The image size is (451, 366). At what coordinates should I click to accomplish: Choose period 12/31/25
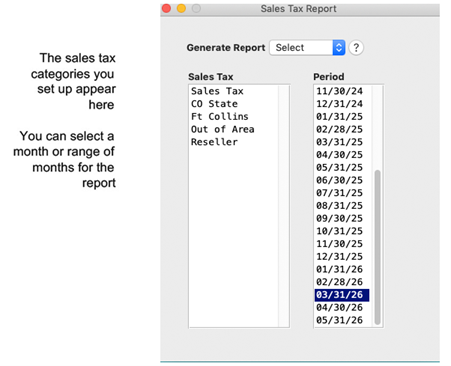(339, 256)
